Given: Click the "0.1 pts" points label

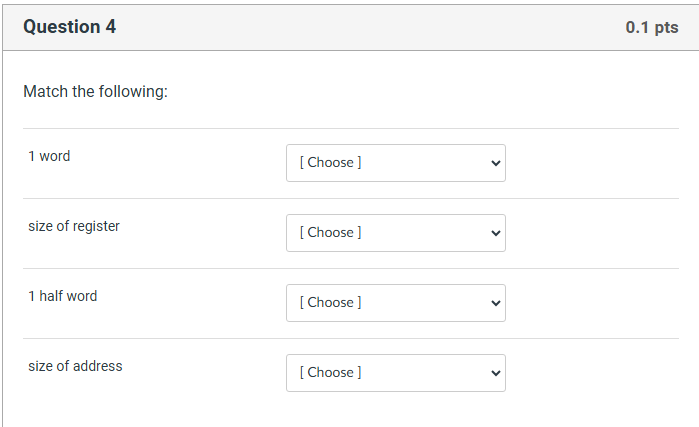Looking at the screenshot, I should [652, 28].
